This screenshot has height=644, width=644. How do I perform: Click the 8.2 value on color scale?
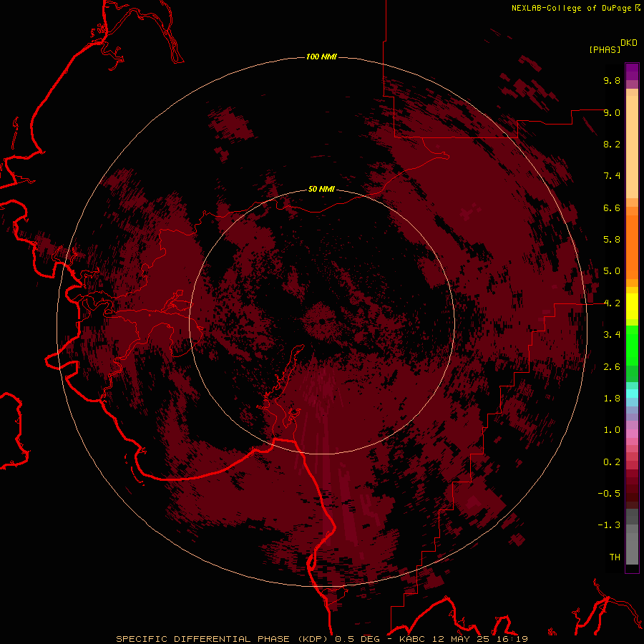[x=612, y=144]
